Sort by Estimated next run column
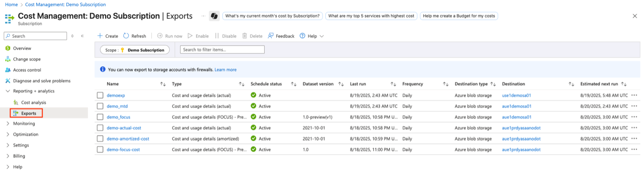The image size is (644, 176). pyautogui.click(x=624, y=84)
